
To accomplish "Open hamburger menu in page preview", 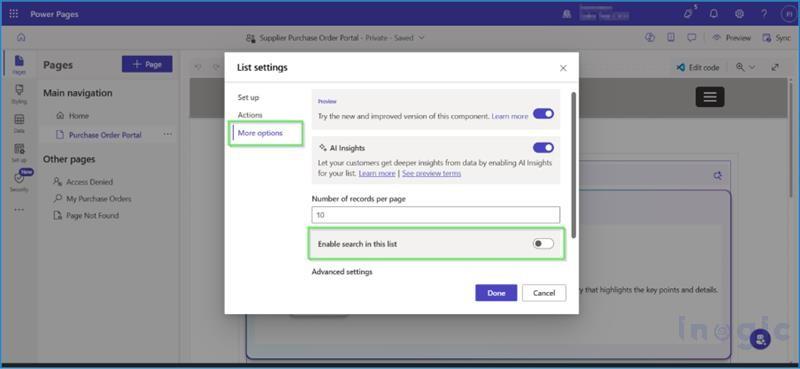I will coord(710,96).
